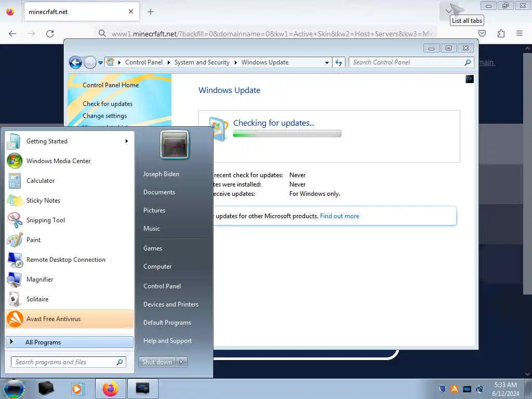Open the media player taskbar icon
The image size is (532, 399).
[77, 389]
